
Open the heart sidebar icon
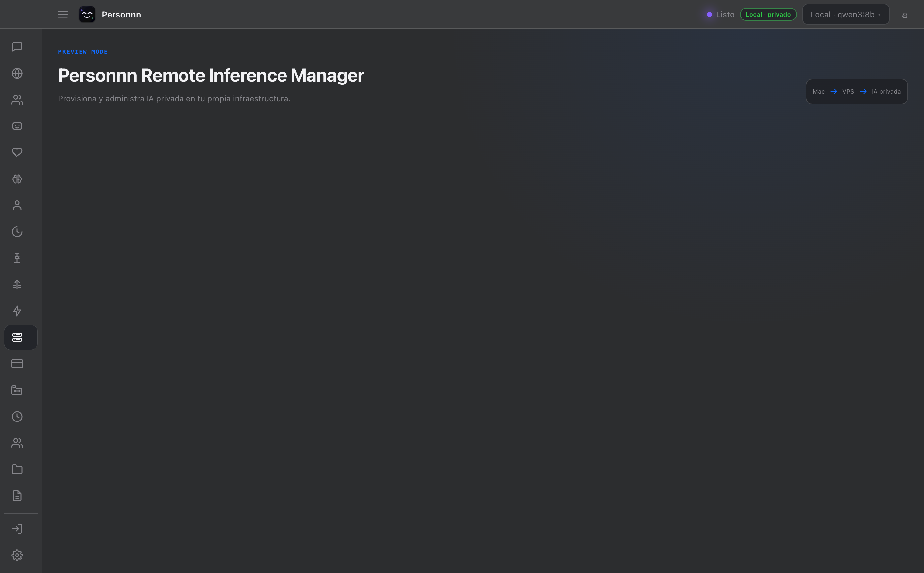[x=17, y=152]
